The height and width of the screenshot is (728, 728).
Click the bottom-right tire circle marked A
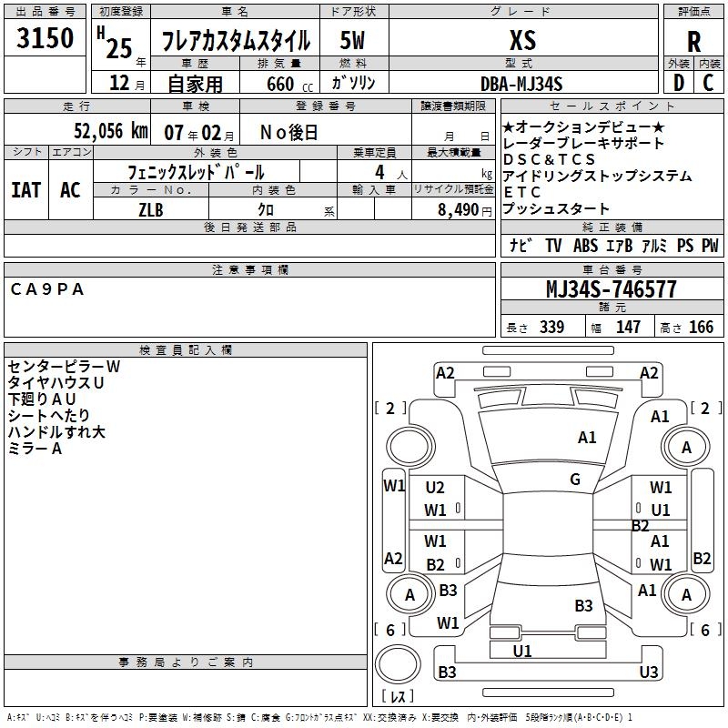point(686,594)
